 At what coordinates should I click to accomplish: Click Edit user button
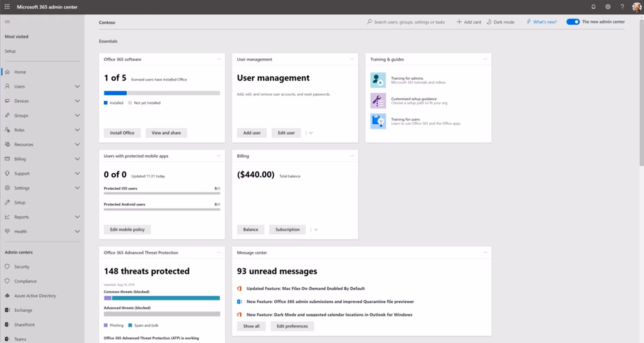click(286, 133)
